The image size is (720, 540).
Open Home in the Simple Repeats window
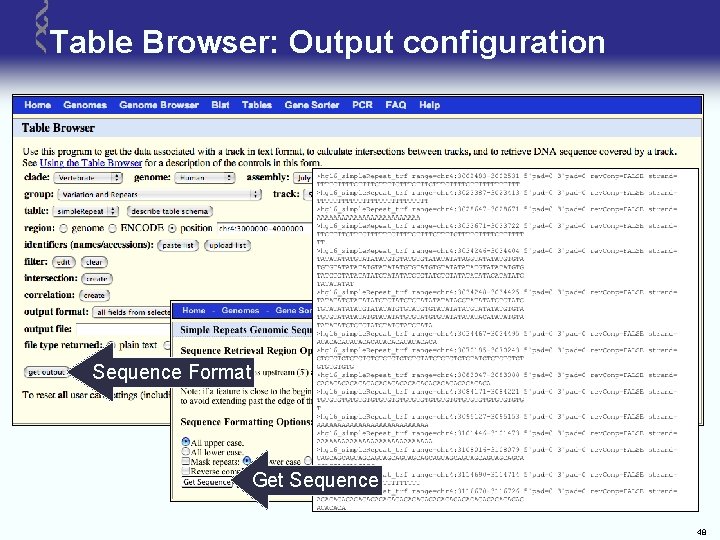tap(193, 310)
